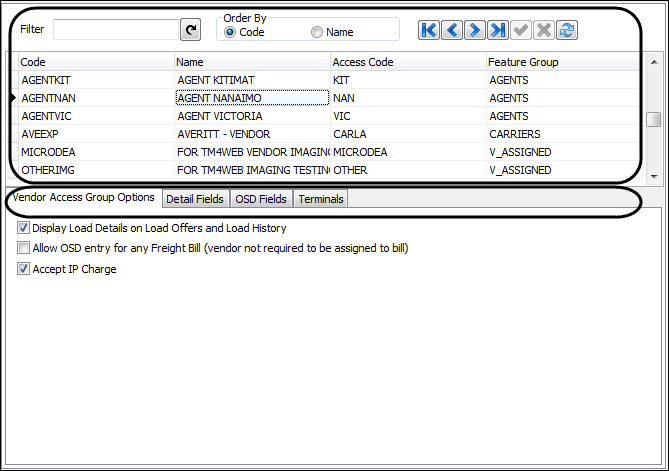Click the KIT access code cell
This screenshot has width=669, height=471.
click(408, 80)
